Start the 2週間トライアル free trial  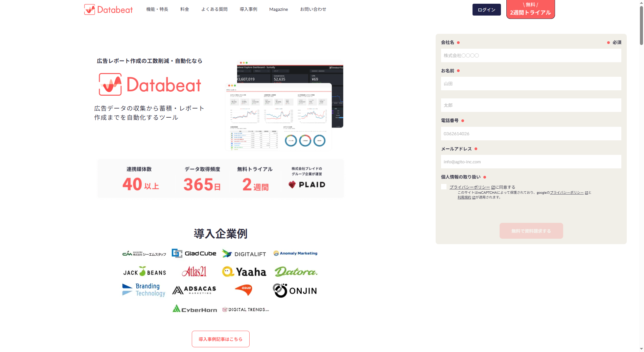click(x=530, y=9)
